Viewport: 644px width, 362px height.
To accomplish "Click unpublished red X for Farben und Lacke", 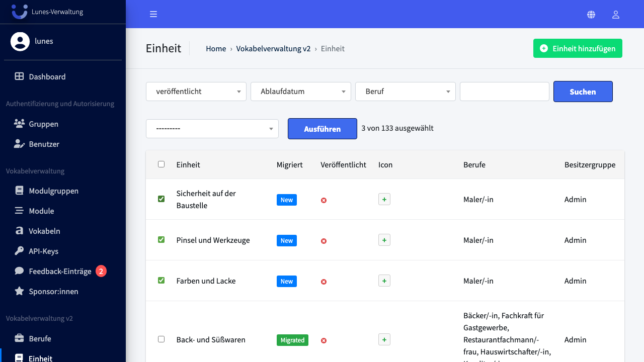I will (324, 282).
